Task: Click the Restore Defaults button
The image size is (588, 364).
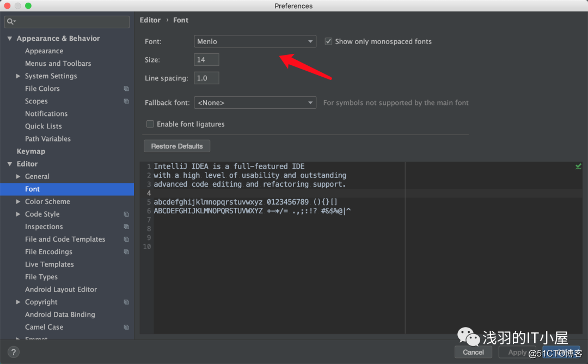Action: pyautogui.click(x=176, y=146)
